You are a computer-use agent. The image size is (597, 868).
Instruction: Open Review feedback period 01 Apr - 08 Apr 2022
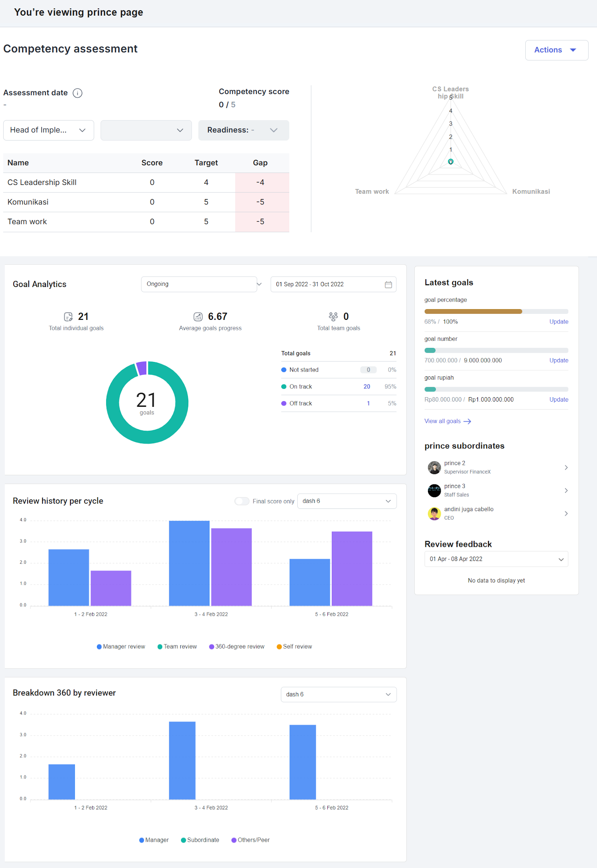496,559
